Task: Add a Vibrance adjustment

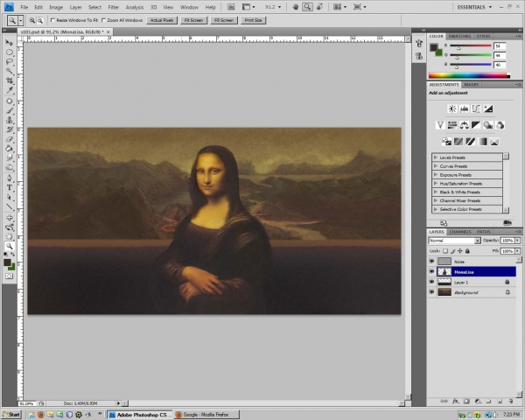Action: click(x=440, y=125)
